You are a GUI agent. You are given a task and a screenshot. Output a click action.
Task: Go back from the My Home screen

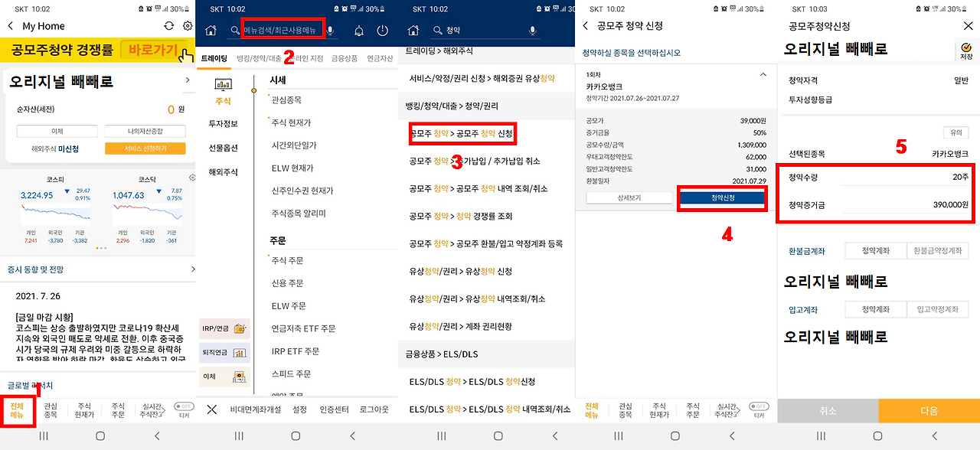[11, 26]
